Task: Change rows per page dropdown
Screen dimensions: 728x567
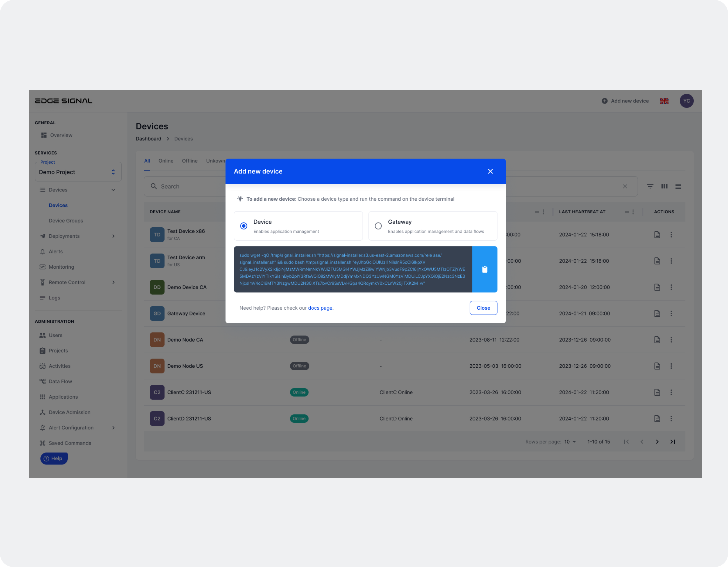Action: 570,442
